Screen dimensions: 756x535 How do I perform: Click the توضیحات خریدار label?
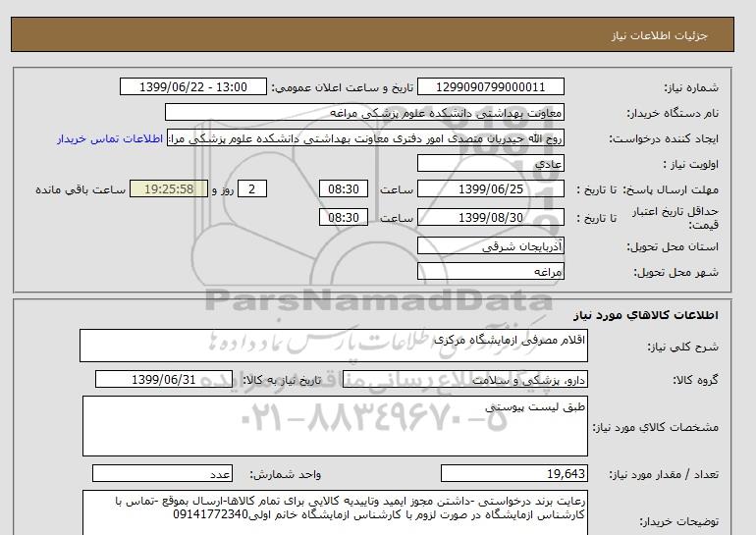pos(679,521)
